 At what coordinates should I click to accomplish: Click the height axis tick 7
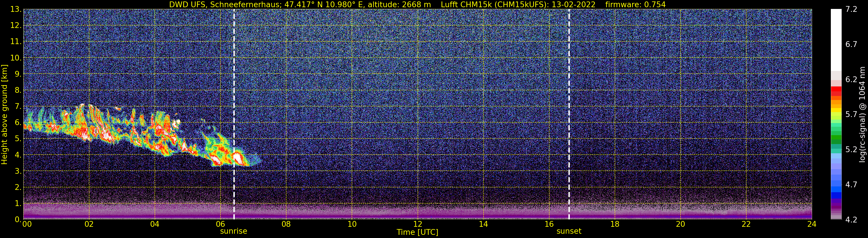(x=18, y=107)
